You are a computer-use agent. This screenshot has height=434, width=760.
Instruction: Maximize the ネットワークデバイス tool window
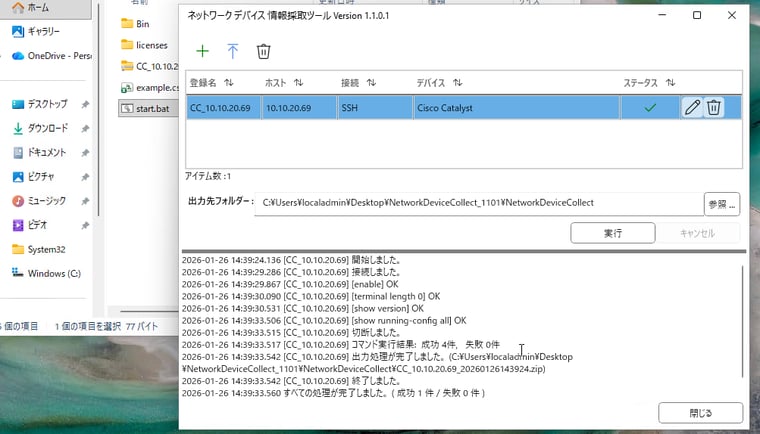pos(697,16)
